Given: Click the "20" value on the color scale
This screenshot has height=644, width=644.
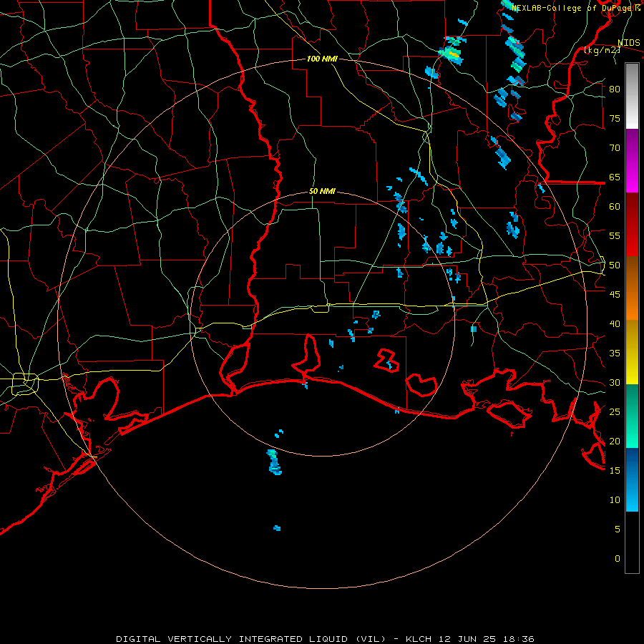Looking at the screenshot, I should pyautogui.click(x=615, y=441).
